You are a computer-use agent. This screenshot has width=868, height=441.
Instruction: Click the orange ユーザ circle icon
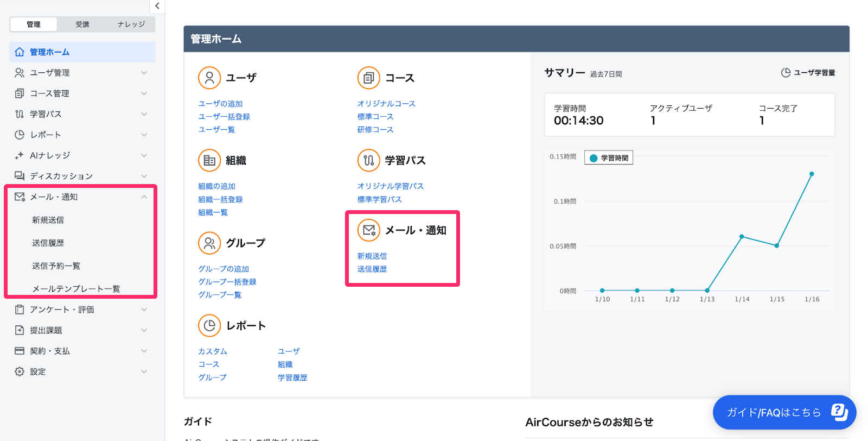209,78
